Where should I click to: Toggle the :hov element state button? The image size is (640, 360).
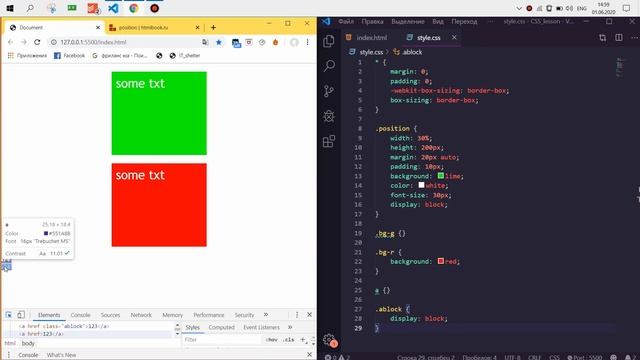tap(271, 340)
